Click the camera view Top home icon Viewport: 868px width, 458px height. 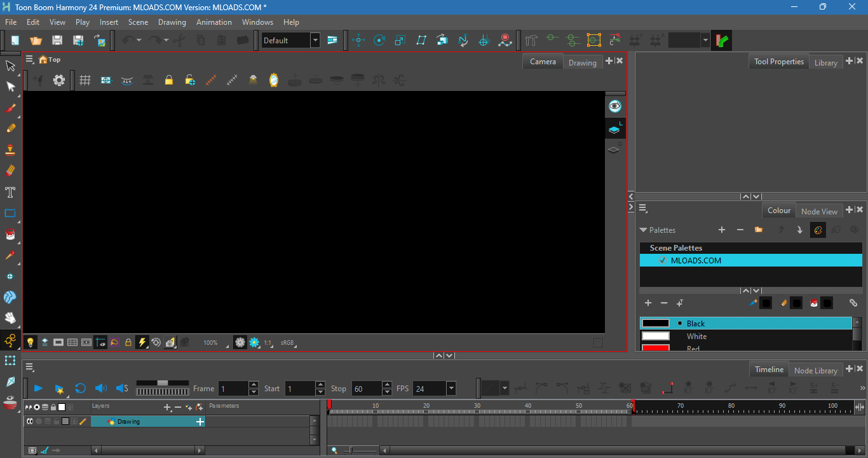43,60
